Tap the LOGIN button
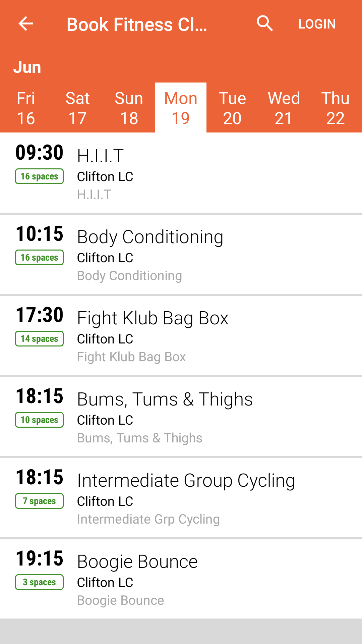This screenshot has height=644, width=362. click(x=317, y=24)
